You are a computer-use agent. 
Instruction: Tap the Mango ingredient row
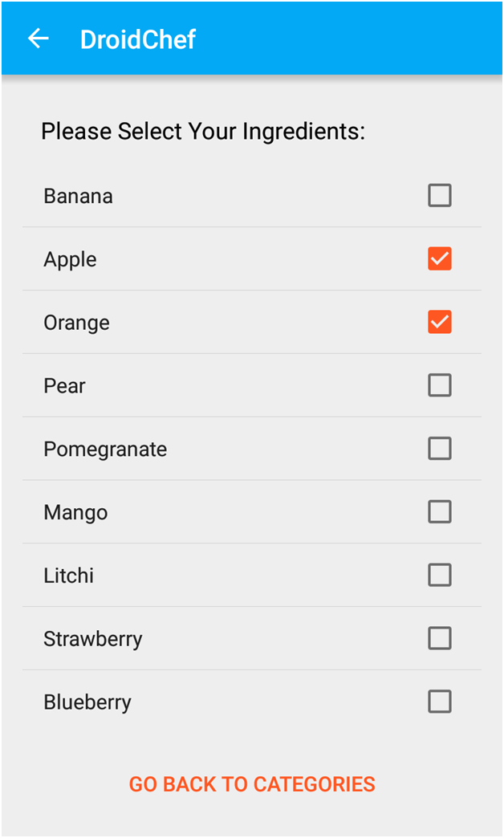[x=75, y=511]
